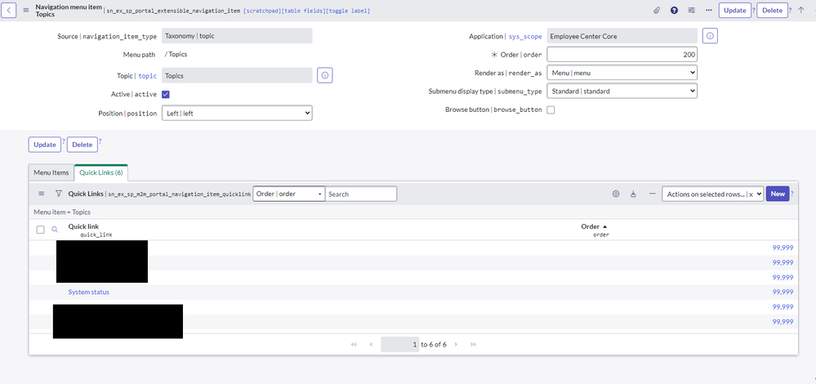Image resolution: width=816 pixels, height=384 pixels.
Task: Open the form personalize settings icon
Action: pos(691,10)
